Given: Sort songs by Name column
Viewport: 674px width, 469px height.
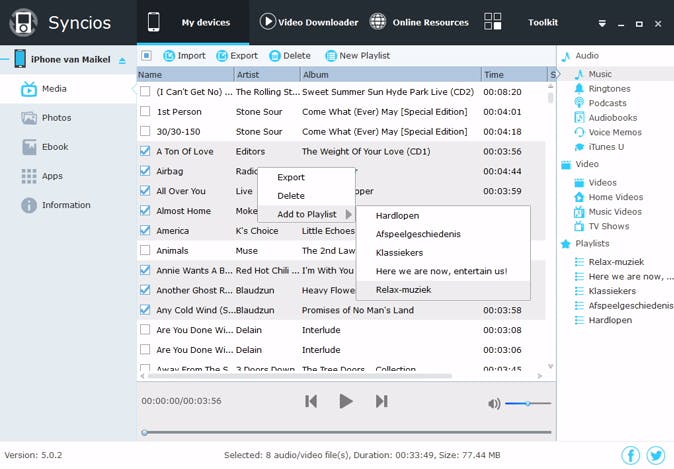Looking at the screenshot, I should [185, 74].
